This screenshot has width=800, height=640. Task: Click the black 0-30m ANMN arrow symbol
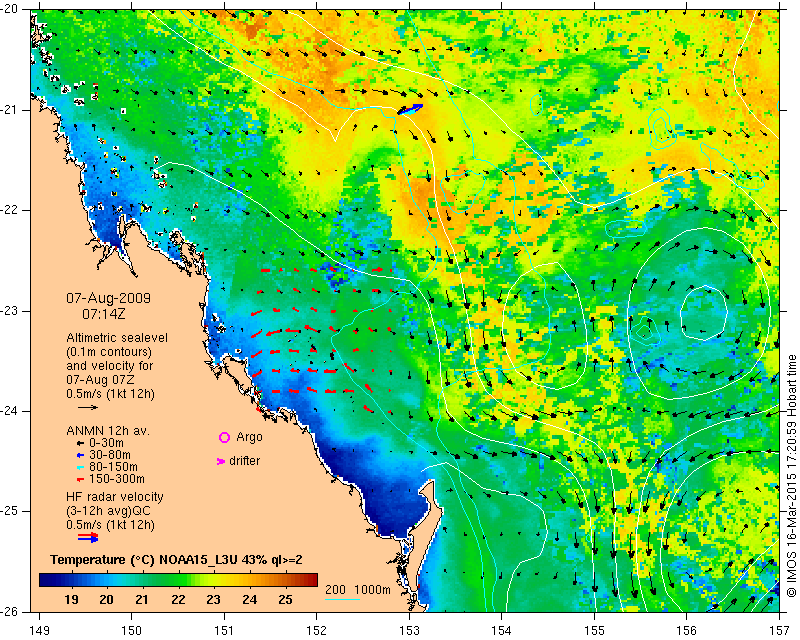[x=80, y=444]
